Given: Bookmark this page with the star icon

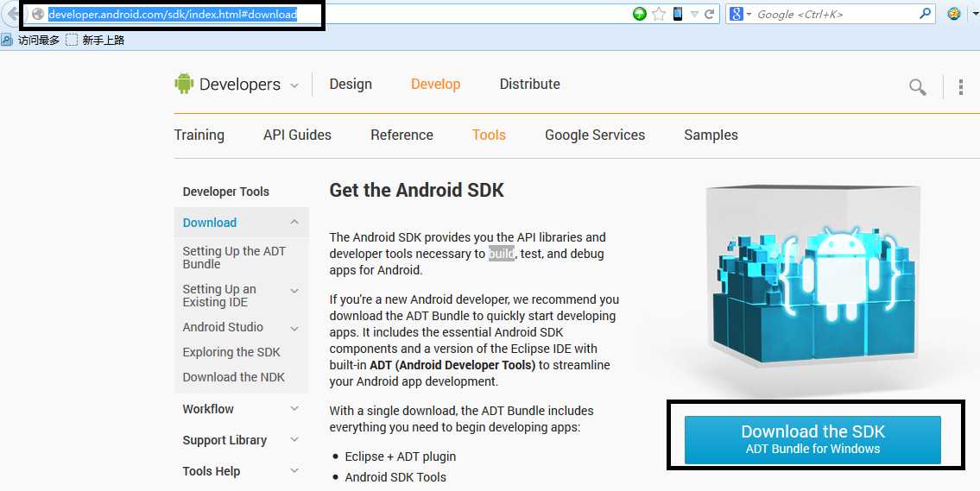Looking at the screenshot, I should (x=659, y=14).
